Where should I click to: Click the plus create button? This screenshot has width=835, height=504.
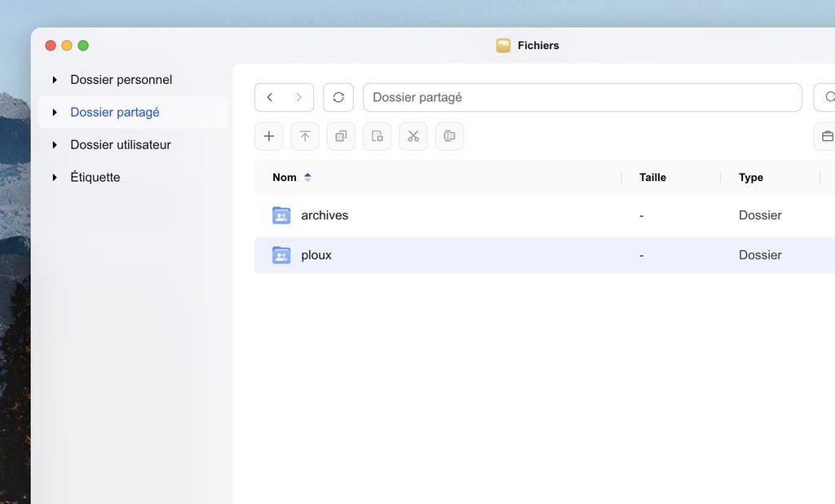(269, 136)
